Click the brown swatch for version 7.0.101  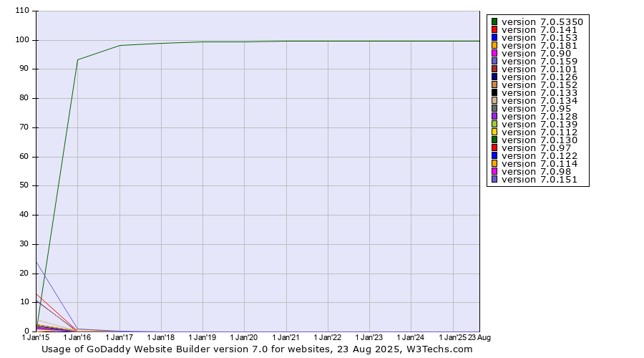[x=494, y=69]
